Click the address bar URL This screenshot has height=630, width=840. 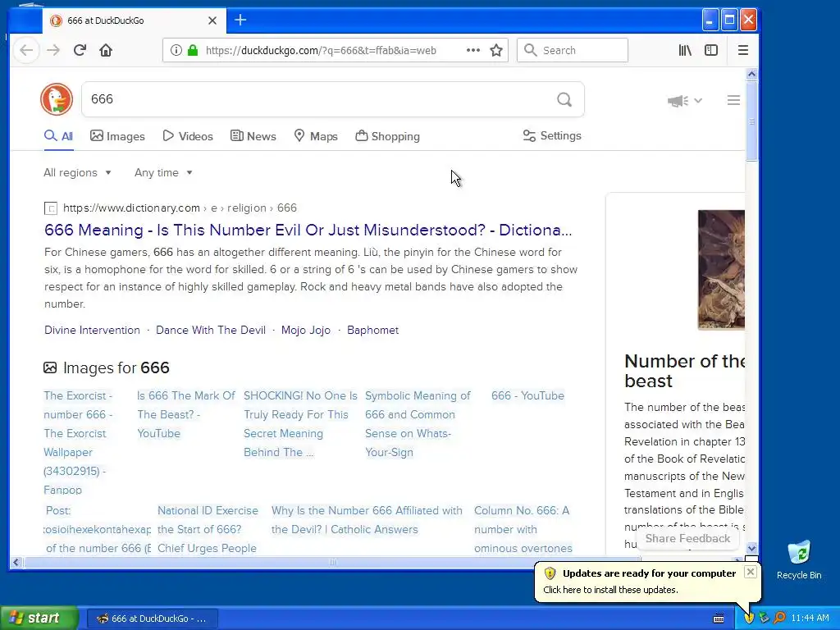pos(321,50)
